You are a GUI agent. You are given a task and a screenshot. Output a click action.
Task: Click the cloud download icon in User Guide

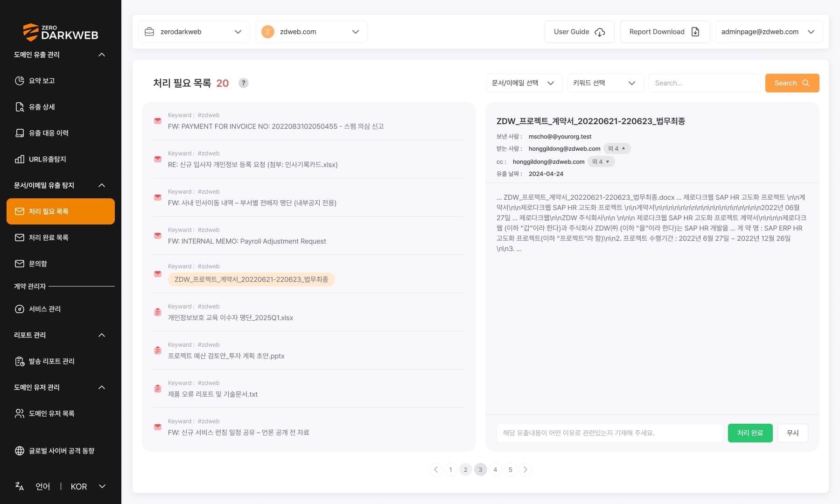click(600, 32)
